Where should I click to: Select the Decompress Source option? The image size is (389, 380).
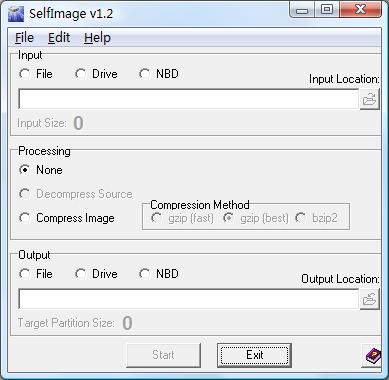click(76, 194)
